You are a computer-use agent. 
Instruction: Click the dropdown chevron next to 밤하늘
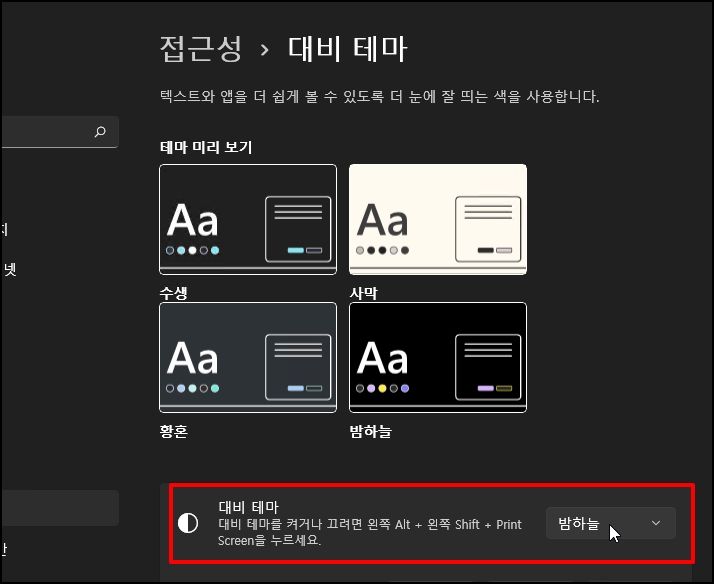(656, 523)
